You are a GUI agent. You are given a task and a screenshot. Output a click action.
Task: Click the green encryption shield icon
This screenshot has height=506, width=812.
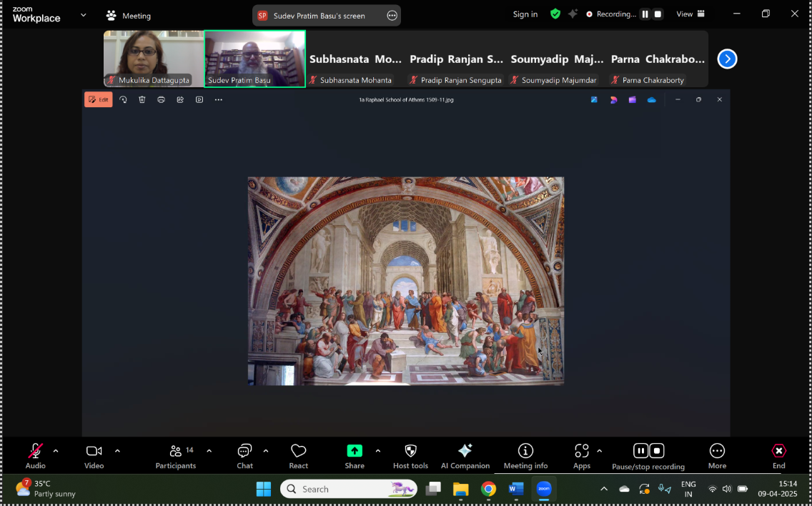tap(555, 14)
